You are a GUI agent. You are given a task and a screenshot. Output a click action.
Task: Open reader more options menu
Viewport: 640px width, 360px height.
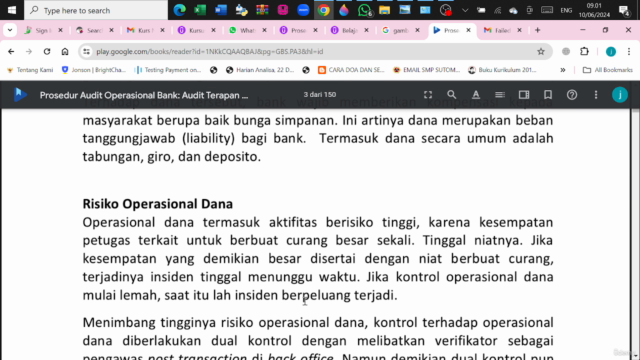click(x=596, y=95)
